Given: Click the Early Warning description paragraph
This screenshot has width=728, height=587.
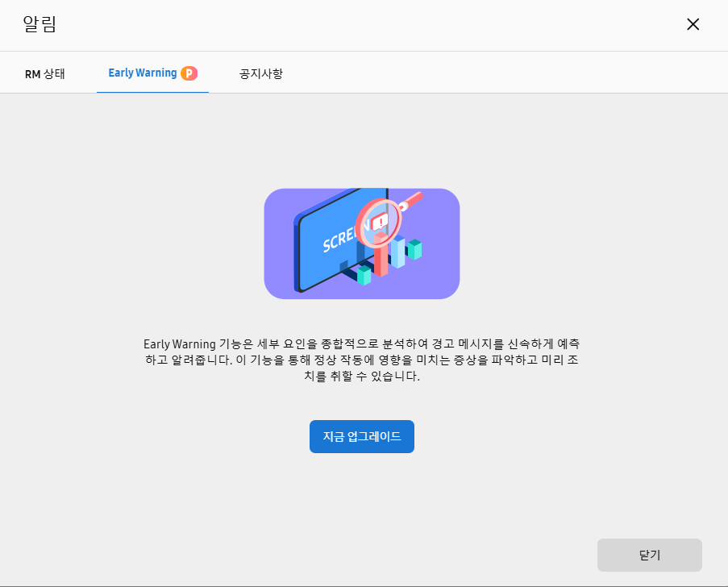Looking at the screenshot, I should pos(362,360).
